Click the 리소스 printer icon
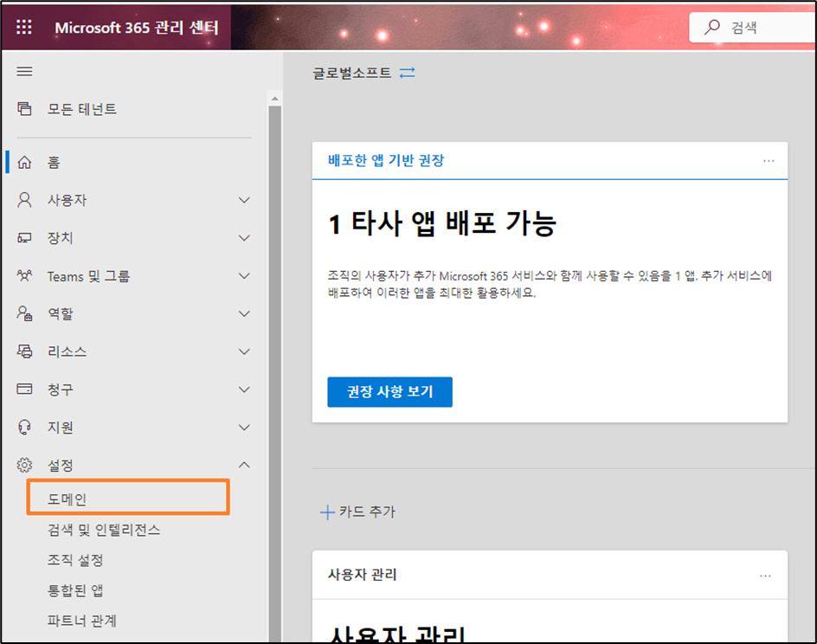 coord(24,351)
